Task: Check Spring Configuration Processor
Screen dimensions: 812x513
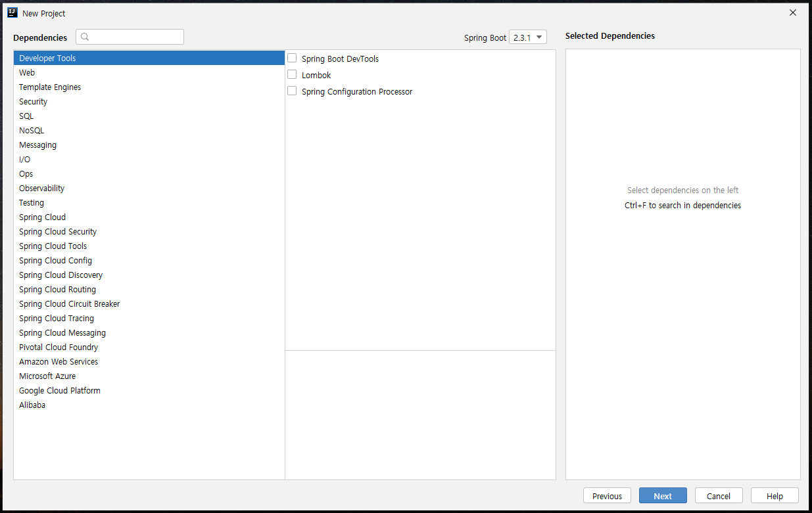Action: point(292,91)
